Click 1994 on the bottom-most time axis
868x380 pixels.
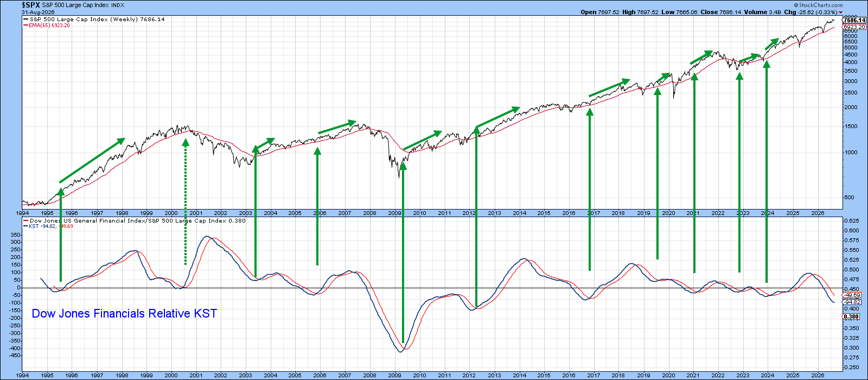22,376
